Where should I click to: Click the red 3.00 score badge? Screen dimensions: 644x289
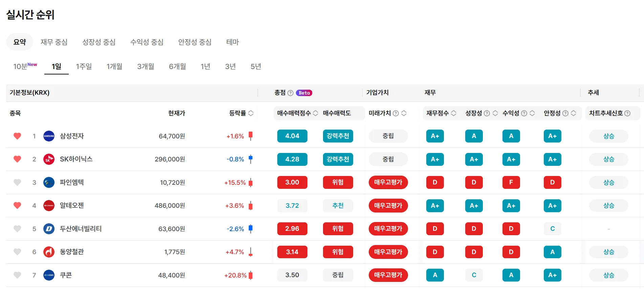click(x=292, y=182)
